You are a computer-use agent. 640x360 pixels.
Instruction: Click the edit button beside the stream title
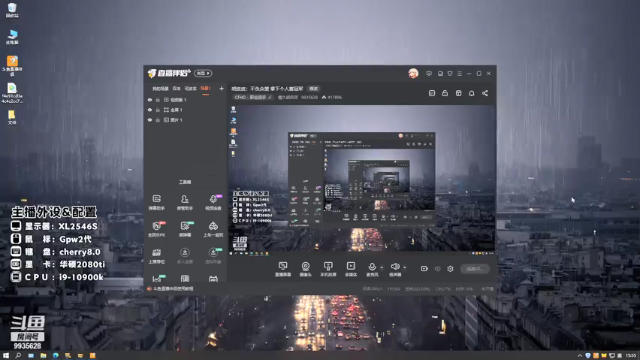click(313, 89)
